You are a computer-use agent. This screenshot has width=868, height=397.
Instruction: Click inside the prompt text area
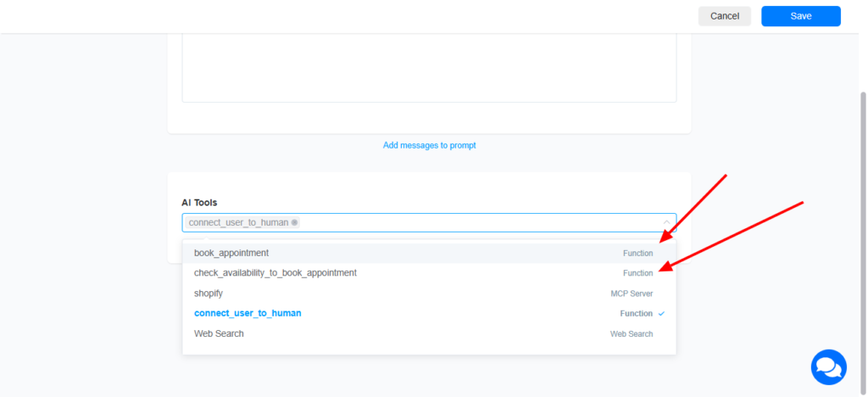[x=429, y=68]
